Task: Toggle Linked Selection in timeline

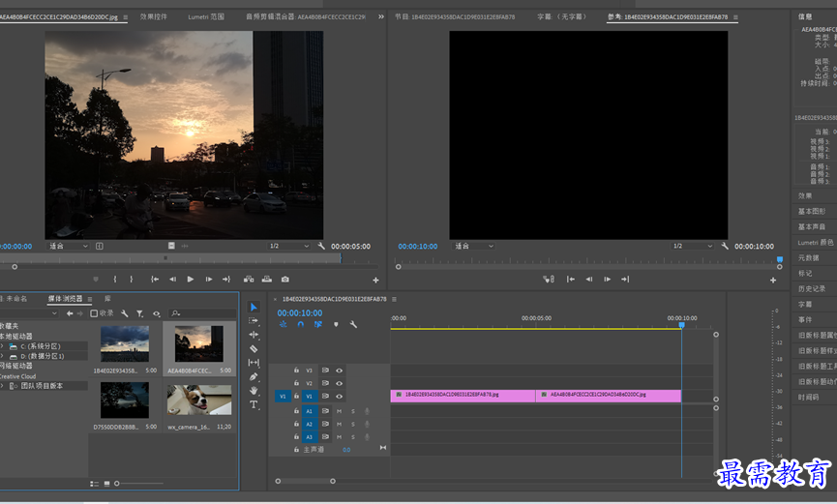Action: tap(318, 324)
